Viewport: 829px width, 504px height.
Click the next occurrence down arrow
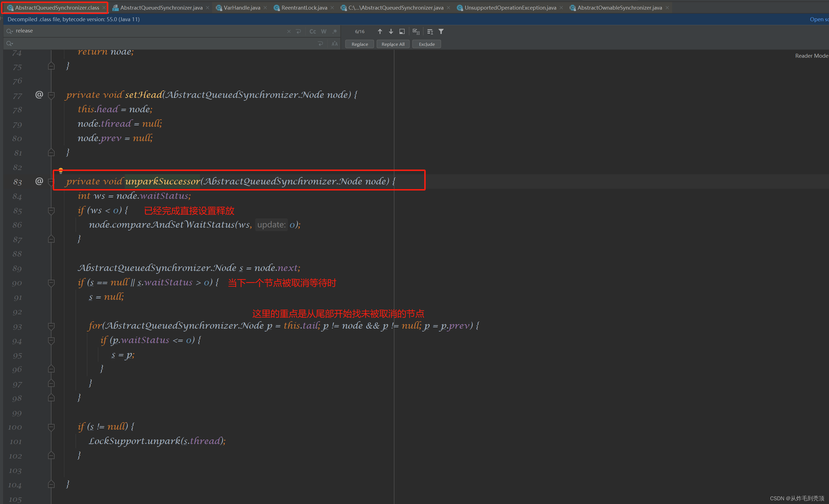coord(391,31)
